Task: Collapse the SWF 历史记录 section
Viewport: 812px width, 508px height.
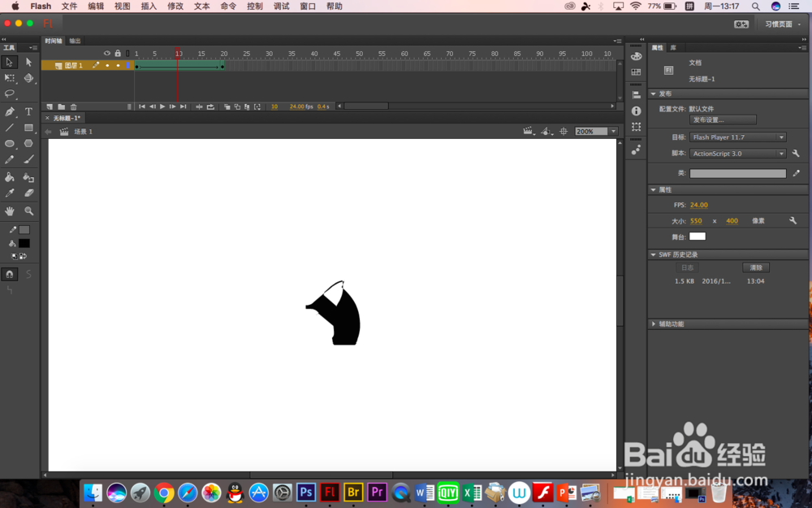Action: (654, 254)
